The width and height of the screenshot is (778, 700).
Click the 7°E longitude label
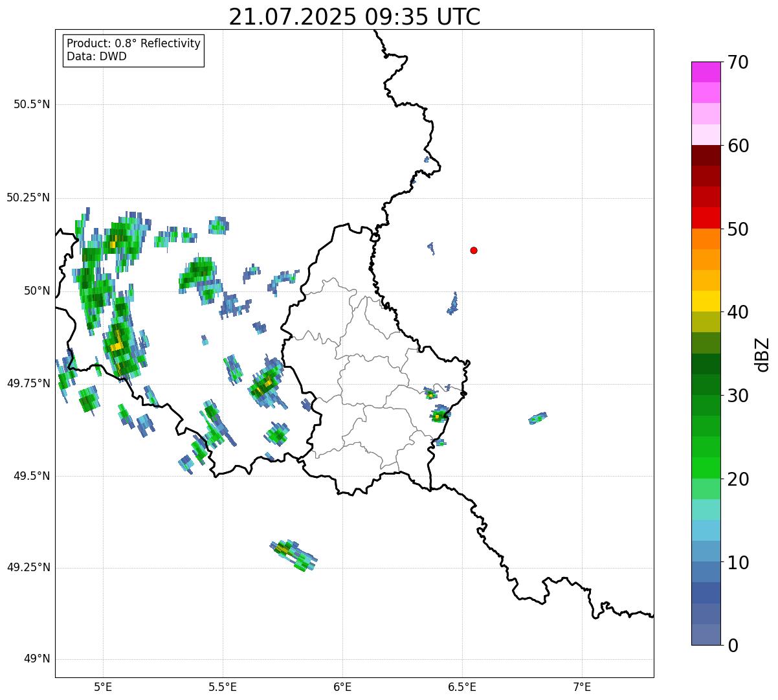(x=582, y=686)
